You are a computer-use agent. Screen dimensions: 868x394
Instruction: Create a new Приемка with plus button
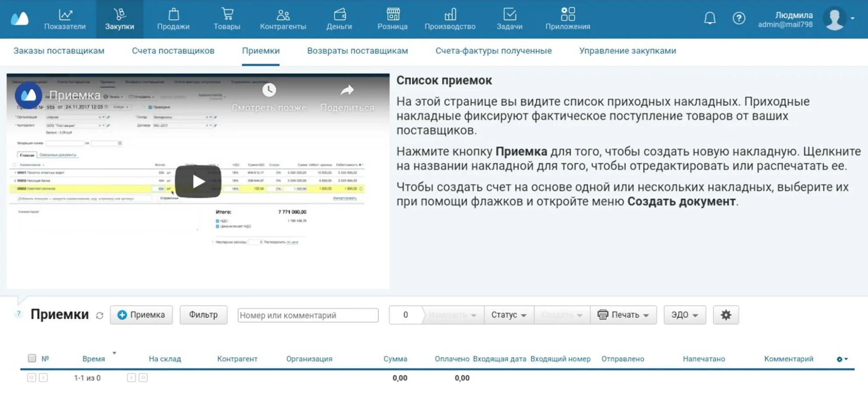(x=141, y=315)
